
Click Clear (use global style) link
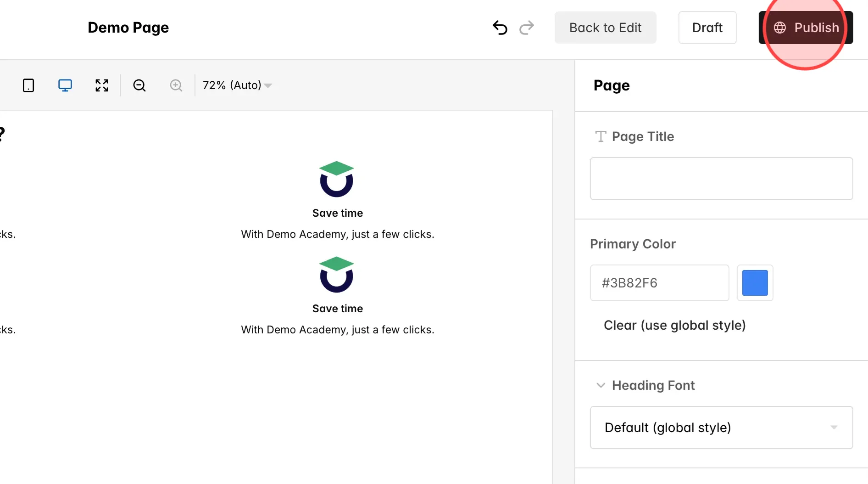click(674, 325)
